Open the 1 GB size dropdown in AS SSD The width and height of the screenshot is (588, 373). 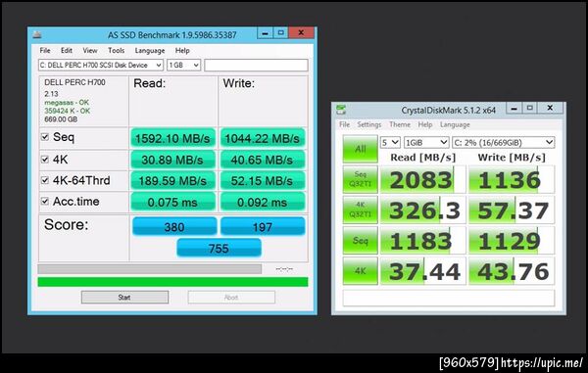tap(184, 66)
